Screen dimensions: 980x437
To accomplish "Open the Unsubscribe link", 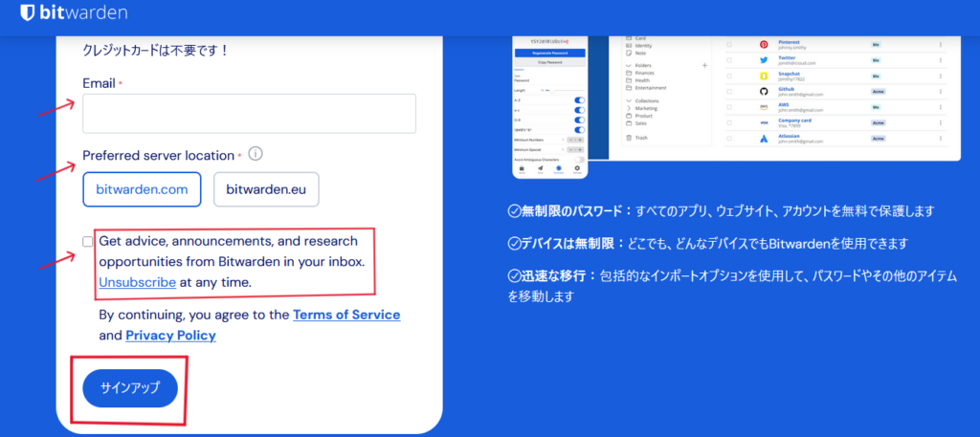I will click(137, 282).
